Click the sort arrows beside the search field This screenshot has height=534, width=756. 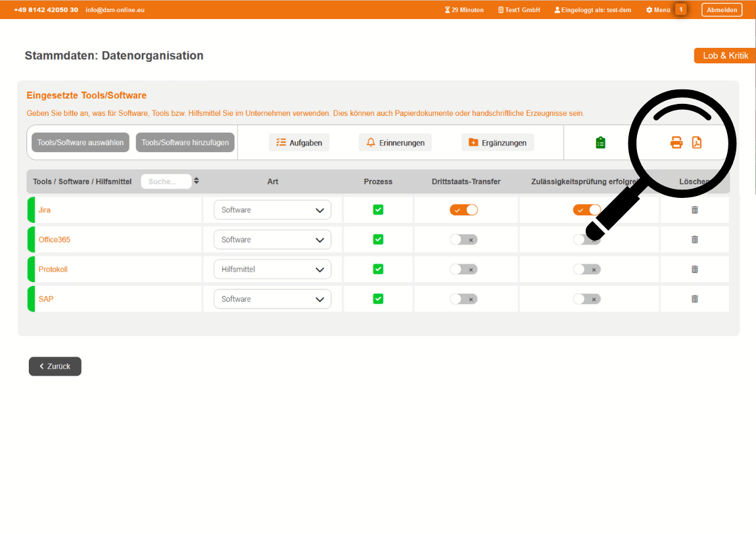point(198,181)
